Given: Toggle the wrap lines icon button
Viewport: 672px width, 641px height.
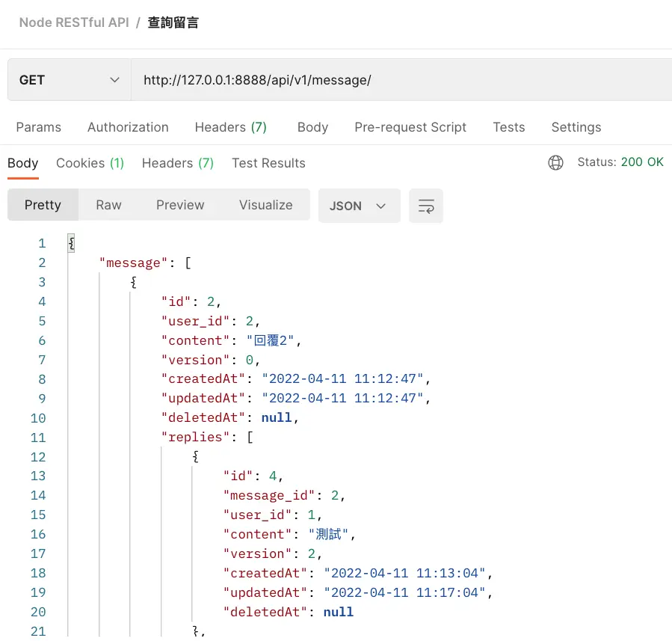Looking at the screenshot, I should (x=426, y=206).
